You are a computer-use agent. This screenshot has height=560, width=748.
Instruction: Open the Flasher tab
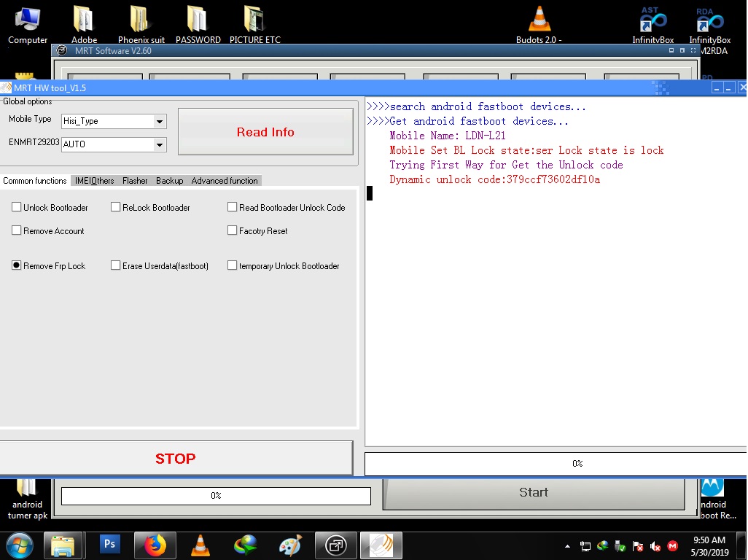coord(135,181)
